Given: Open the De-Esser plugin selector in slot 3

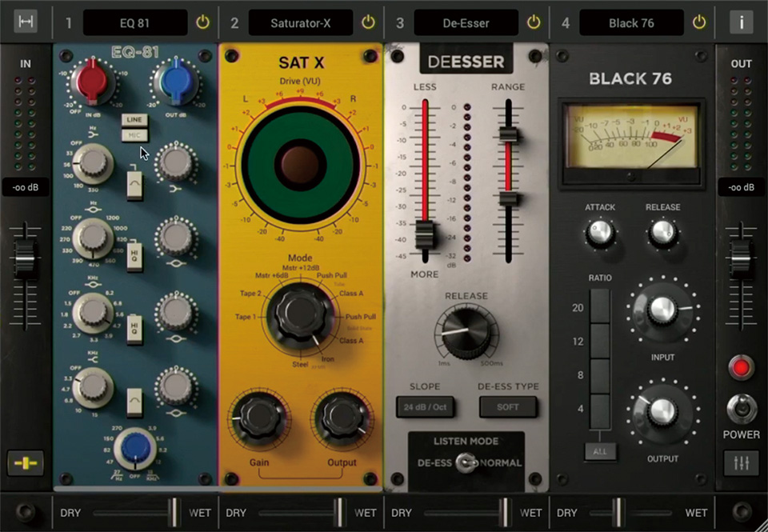Looking at the screenshot, I should point(466,22).
